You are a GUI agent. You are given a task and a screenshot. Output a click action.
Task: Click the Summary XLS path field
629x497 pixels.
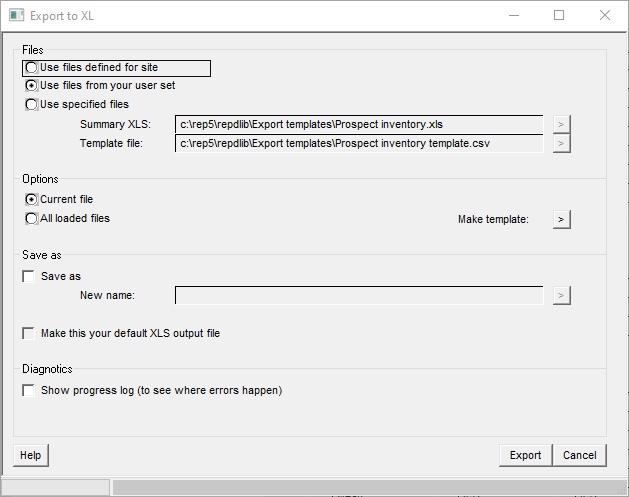(358, 124)
